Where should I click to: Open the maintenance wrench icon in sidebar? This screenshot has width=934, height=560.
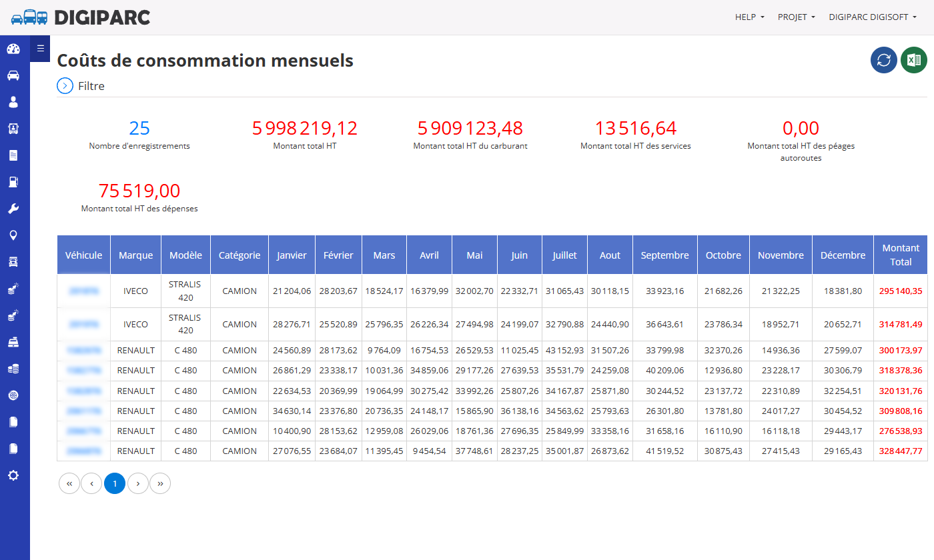(x=13, y=209)
